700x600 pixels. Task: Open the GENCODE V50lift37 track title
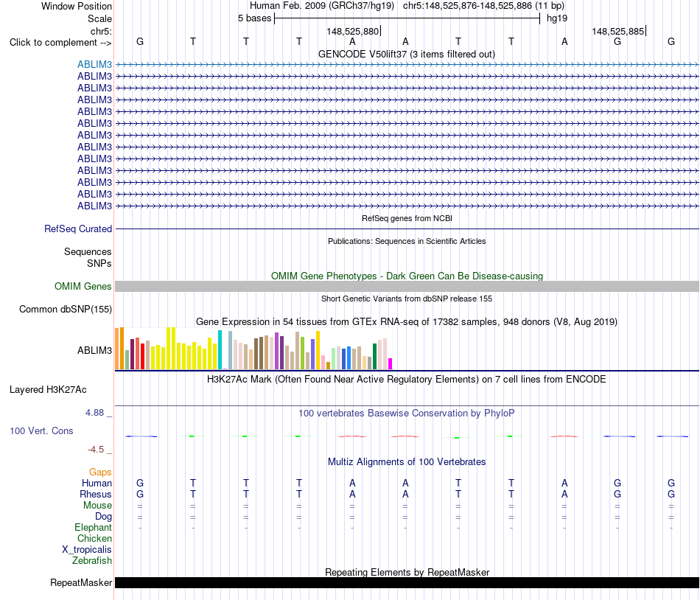407,54
